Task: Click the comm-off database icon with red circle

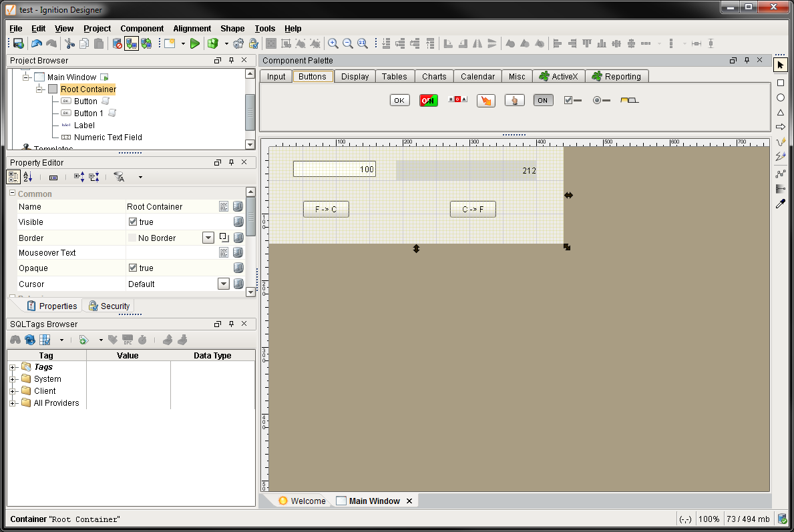Action: 117,43
